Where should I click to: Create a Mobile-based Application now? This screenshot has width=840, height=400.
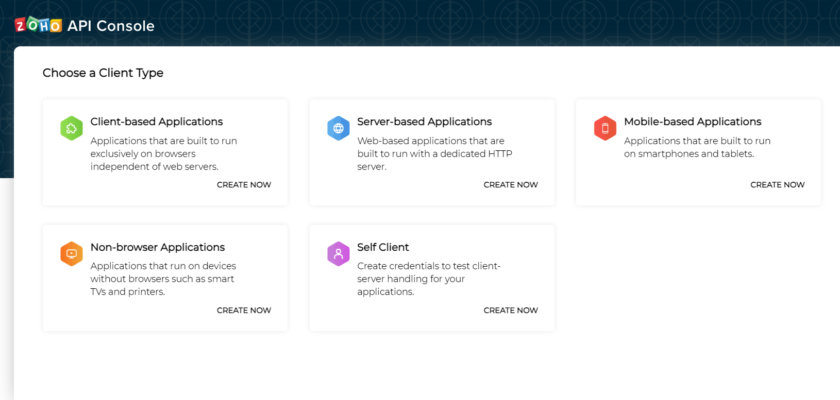pos(777,185)
